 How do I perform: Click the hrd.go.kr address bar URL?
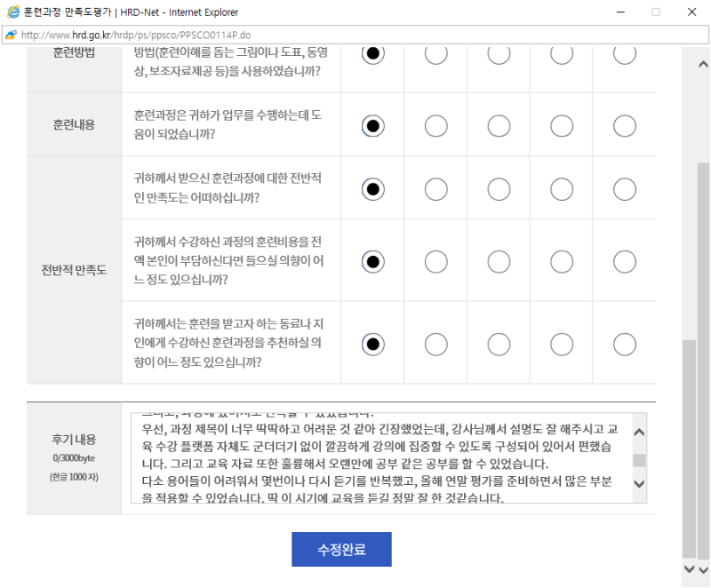click(136, 35)
